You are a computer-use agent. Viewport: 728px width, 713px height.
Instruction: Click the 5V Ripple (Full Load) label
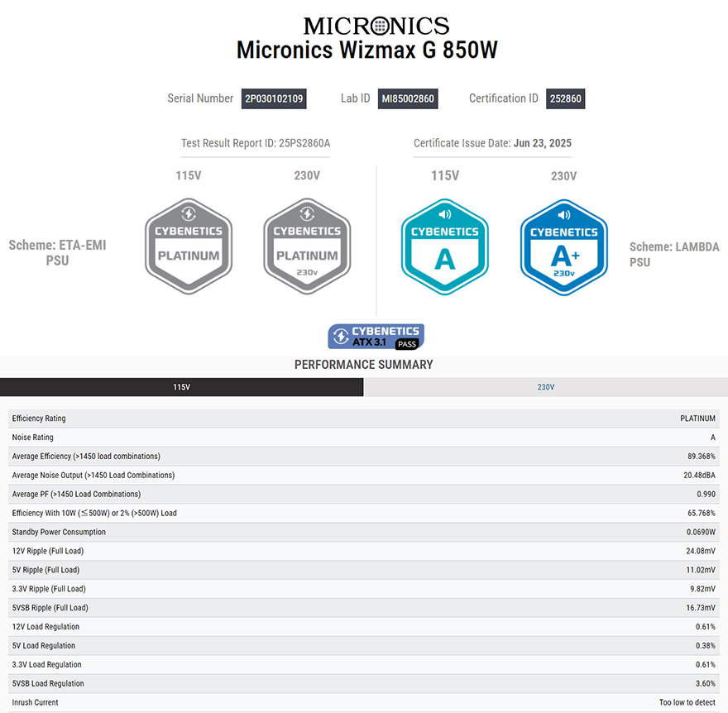(45, 570)
